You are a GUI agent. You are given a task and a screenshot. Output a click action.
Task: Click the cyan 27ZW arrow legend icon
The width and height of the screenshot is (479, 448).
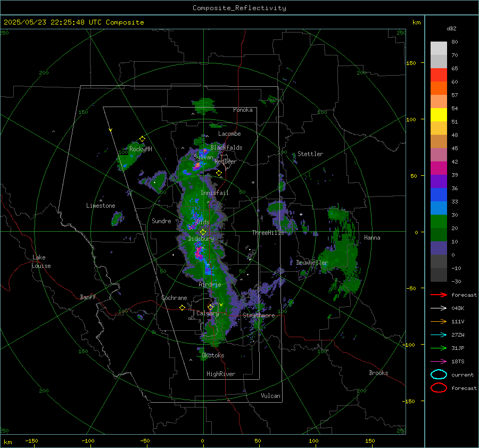pos(439,335)
